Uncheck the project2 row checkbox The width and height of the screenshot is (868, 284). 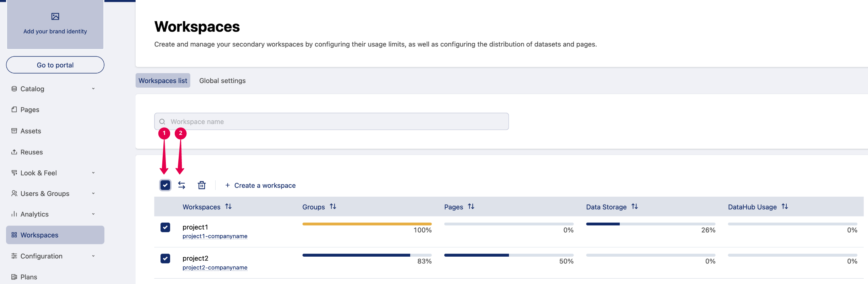pyautogui.click(x=165, y=258)
